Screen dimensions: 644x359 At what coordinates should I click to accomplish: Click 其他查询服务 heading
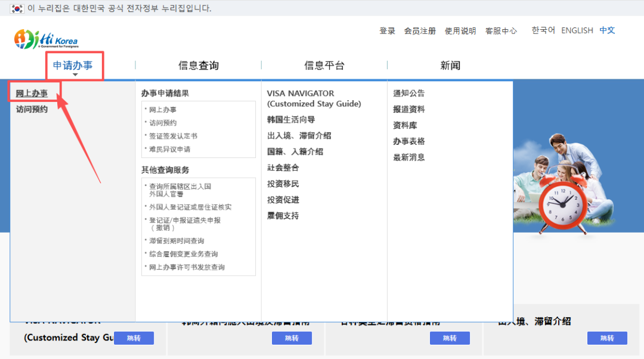pyautogui.click(x=165, y=169)
